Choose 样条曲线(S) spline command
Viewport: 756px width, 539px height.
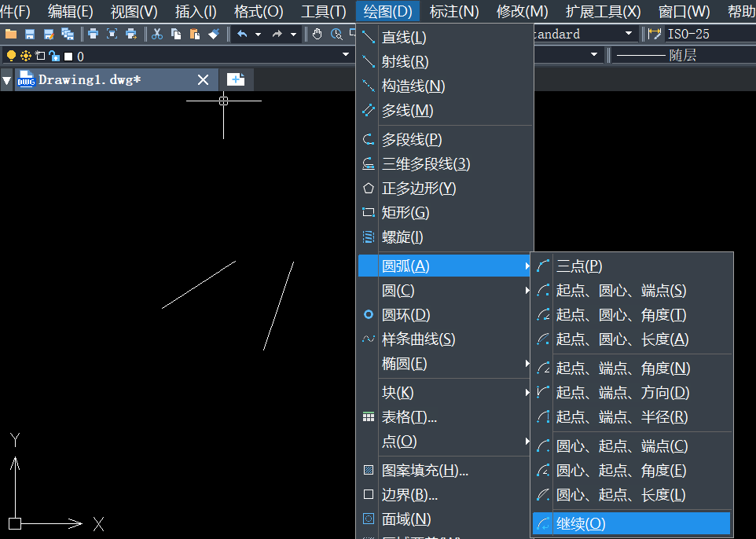(x=446, y=339)
